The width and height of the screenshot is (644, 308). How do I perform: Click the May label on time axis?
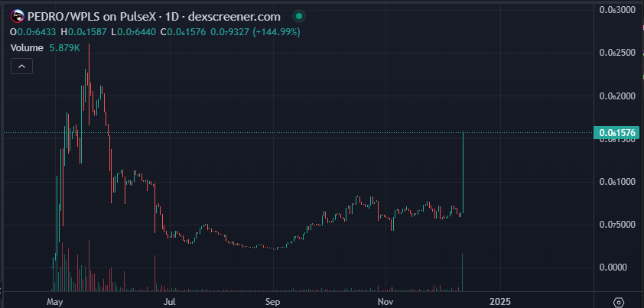coord(54,302)
